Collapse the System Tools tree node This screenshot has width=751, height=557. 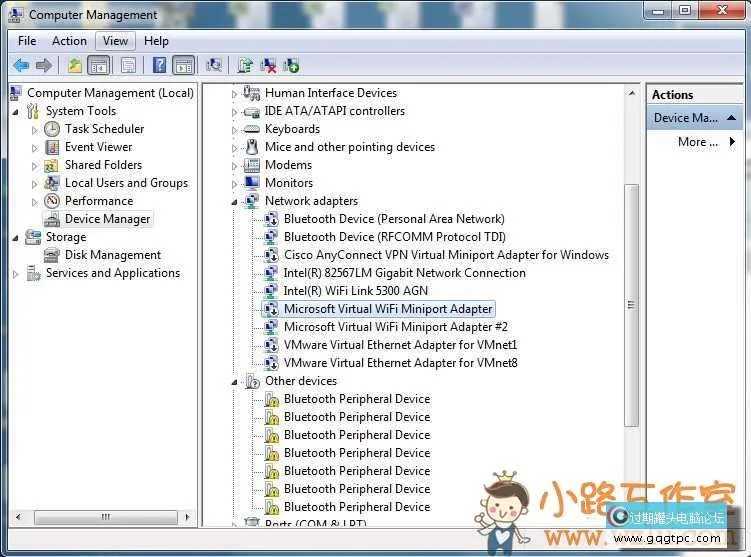(17, 111)
